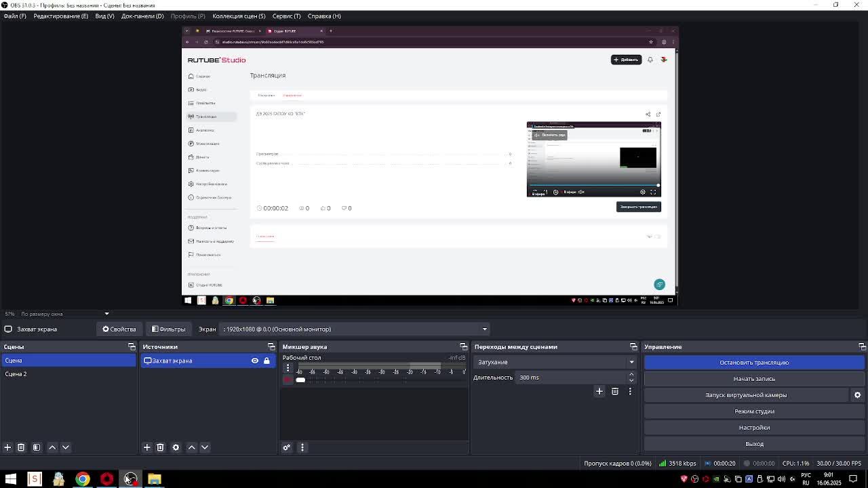Open Настройки from Controls panel
This screenshot has height=488, width=868.
point(754,428)
